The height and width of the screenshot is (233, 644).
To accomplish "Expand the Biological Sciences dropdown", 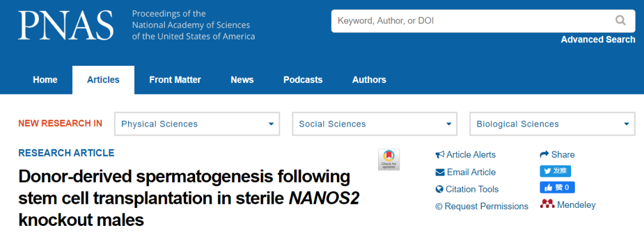I will (x=552, y=124).
